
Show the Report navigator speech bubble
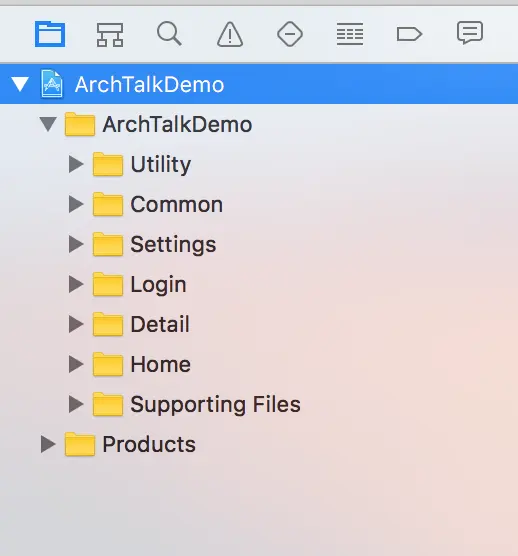[x=470, y=33]
